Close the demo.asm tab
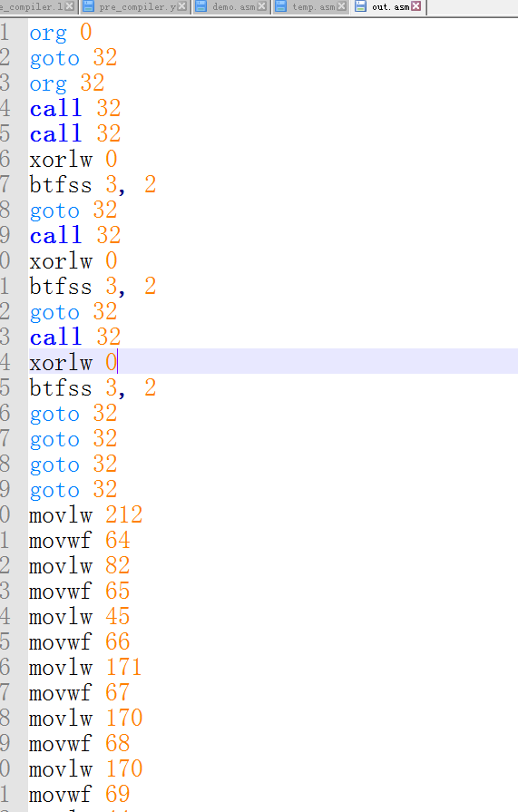This screenshot has width=518, height=812. pos(262,6)
